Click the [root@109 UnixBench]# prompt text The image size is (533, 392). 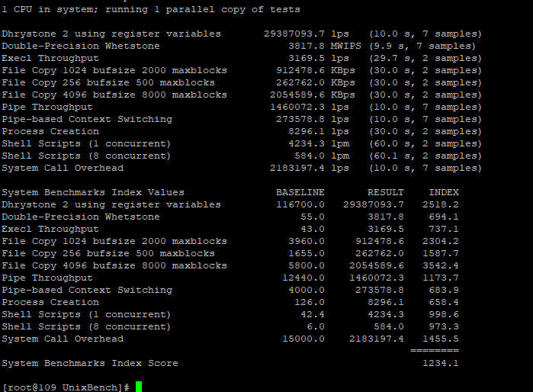[x=66, y=387]
